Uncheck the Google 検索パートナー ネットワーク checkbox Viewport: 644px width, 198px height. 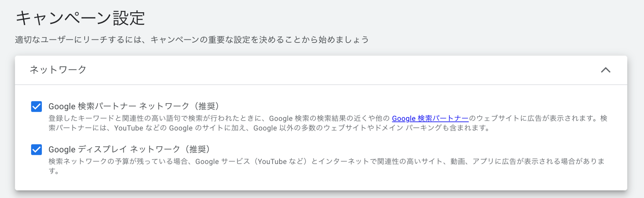(36, 107)
